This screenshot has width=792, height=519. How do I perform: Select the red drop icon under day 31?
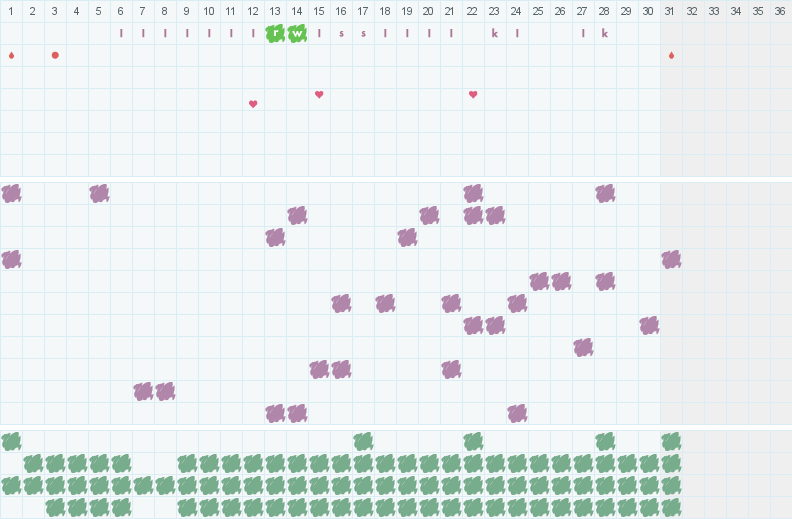[x=671, y=55]
